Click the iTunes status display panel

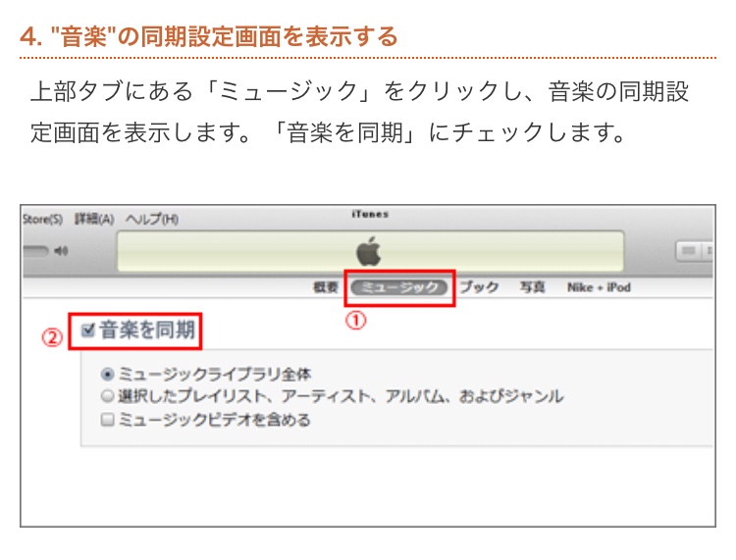370,251
